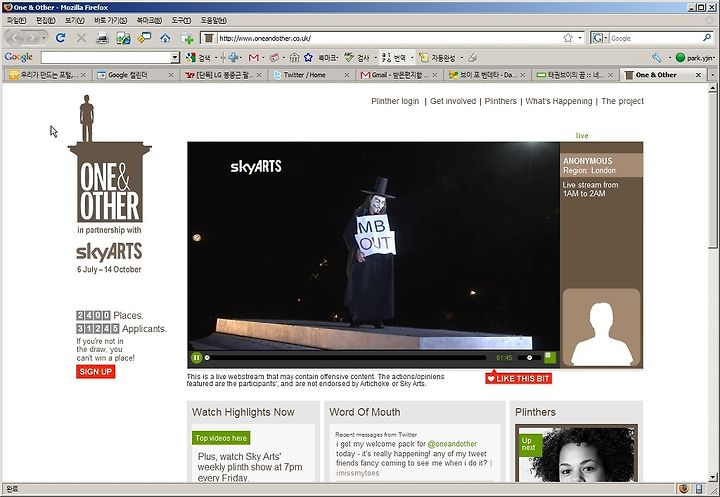The height and width of the screenshot is (497, 720).
Task: Click the @oneandother Twitter mention link
Action: pos(452,444)
